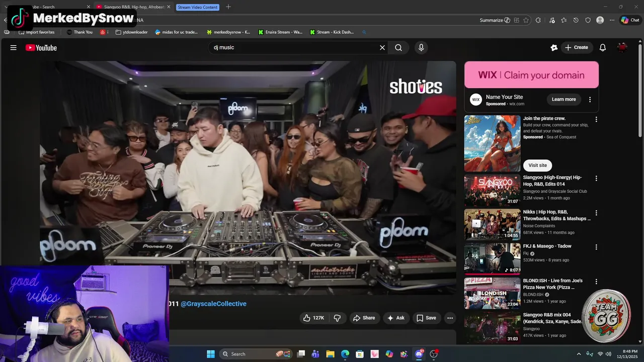Viewport: 644px width, 362px height.
Task: Open the 'Thank You' bookmark
Action: [79, 32]
